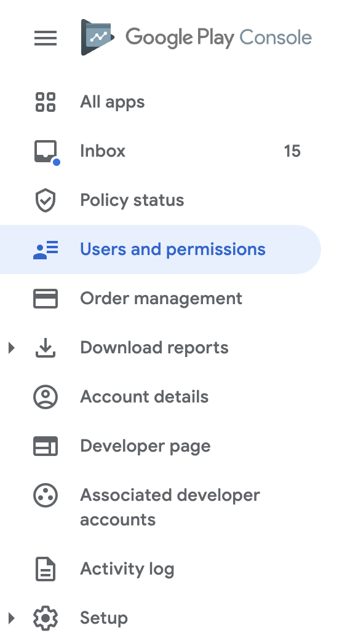Go to the Inbox menu item

click(x=103, y=151)
